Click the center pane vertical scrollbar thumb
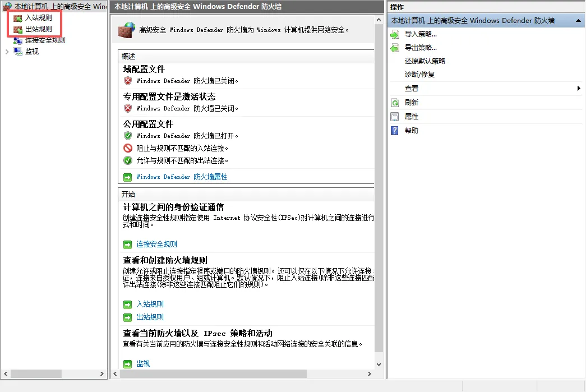This screenshot has width=586, height=392. (x=379, y=189)
